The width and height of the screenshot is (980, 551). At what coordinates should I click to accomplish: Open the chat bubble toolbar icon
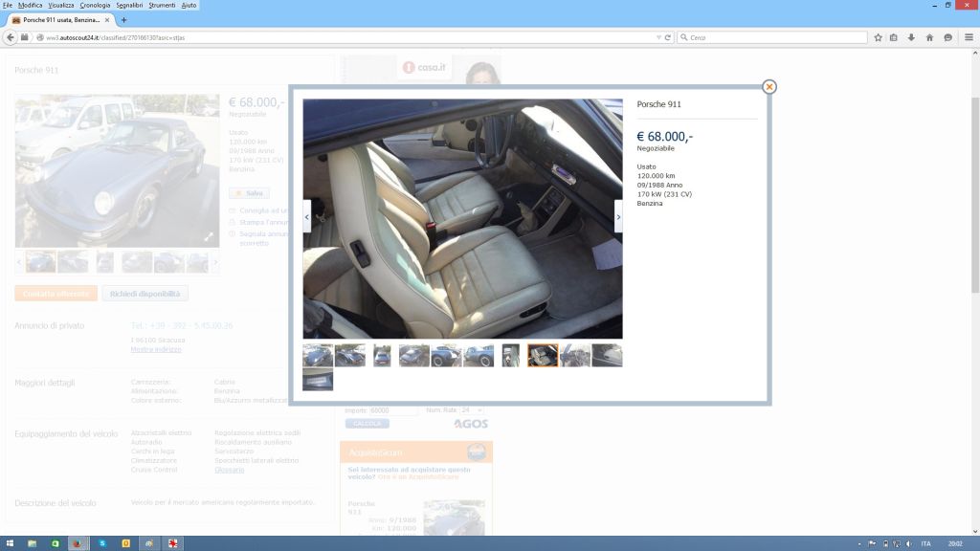click(948, 37)
